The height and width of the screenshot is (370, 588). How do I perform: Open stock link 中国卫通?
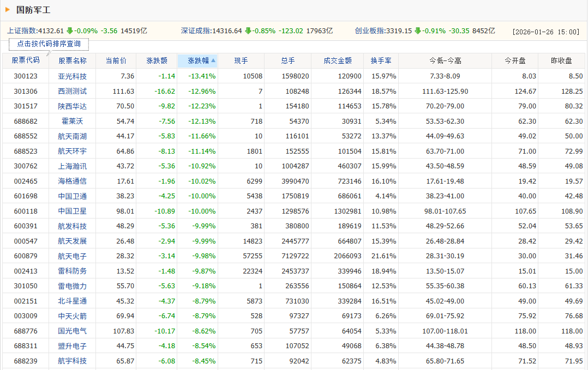pos(73,196)
